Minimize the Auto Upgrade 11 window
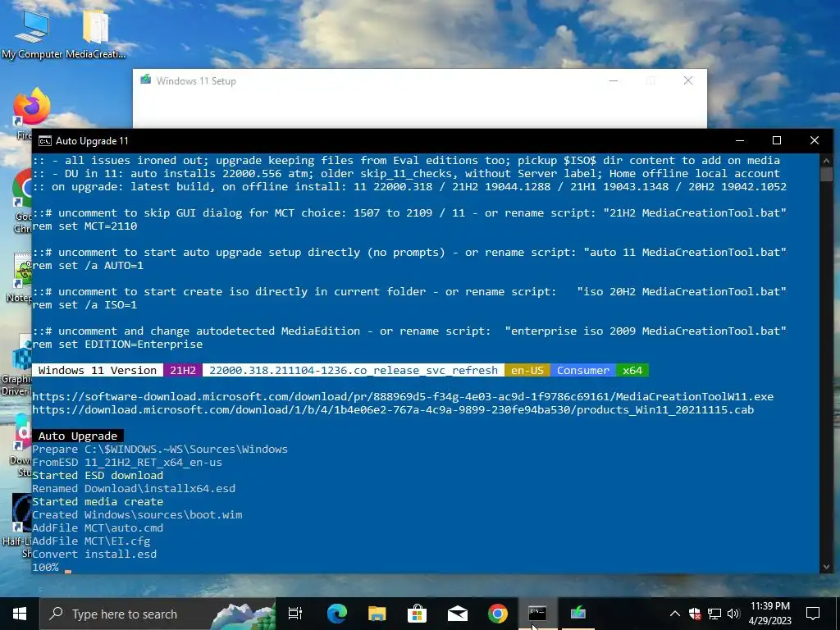 point(740,140)
